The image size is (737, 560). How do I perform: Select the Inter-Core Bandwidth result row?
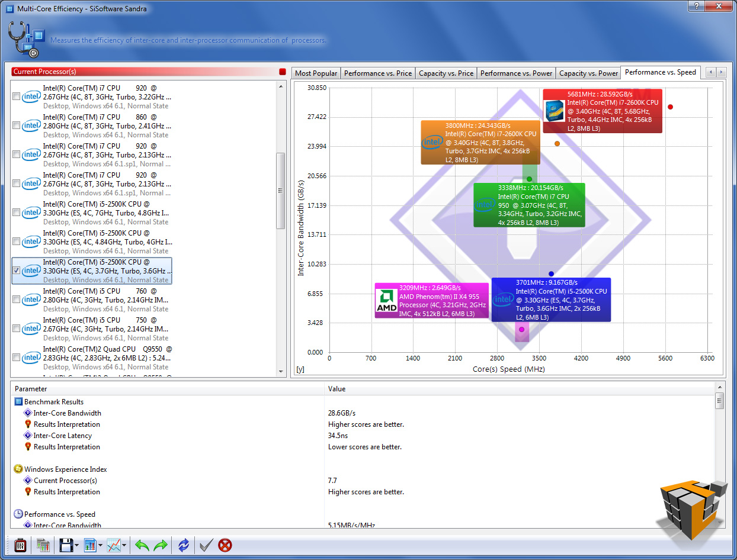click(x=363, y=413)
